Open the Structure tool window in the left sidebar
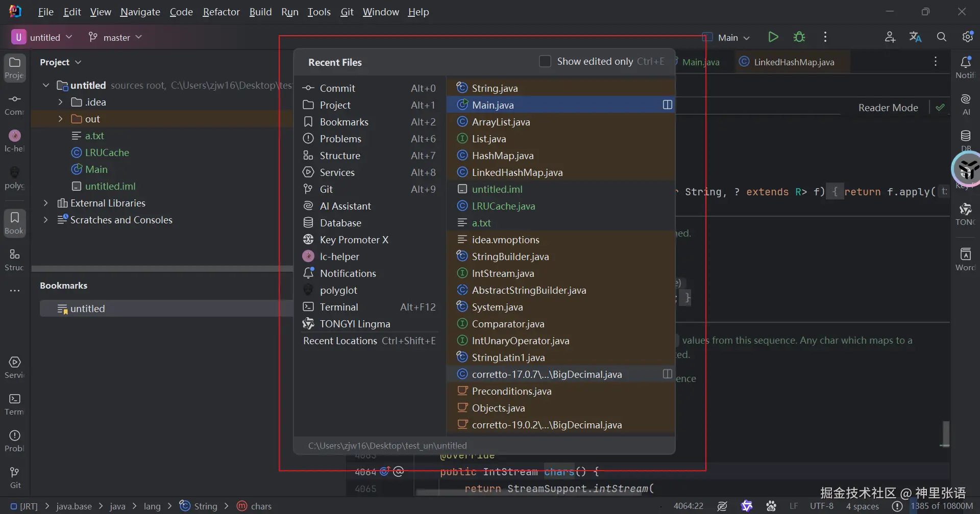980x514 pixels. (x=15, y=260)
